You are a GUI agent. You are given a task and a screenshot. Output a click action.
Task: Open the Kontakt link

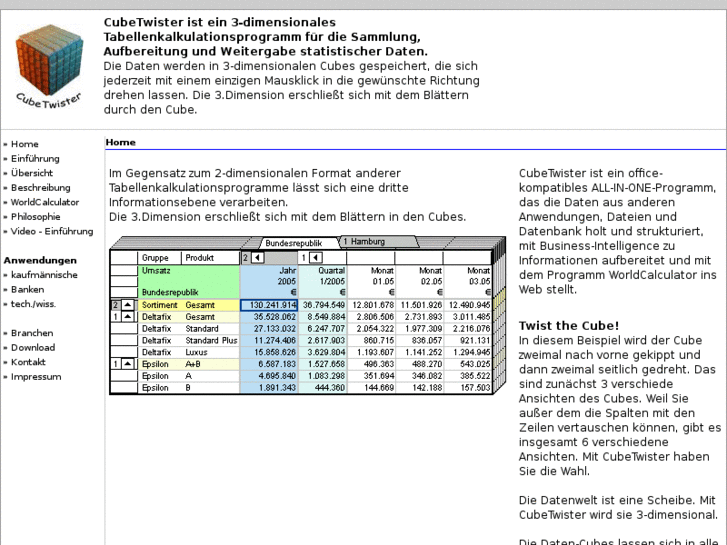[x=28, y=362]
